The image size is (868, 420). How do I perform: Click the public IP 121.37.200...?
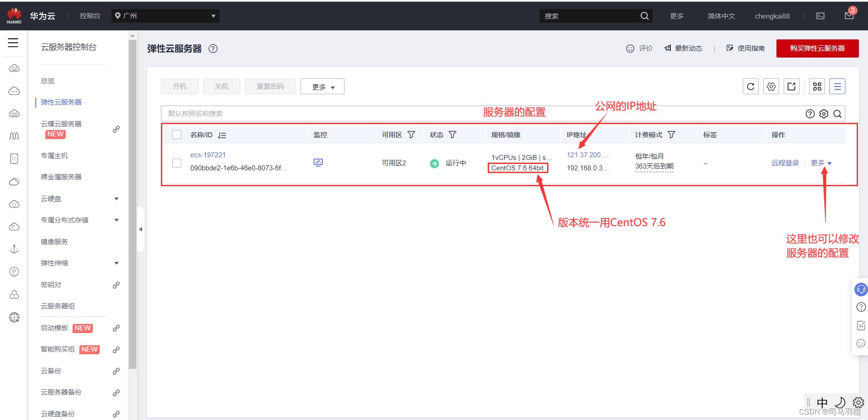point(587,155)
